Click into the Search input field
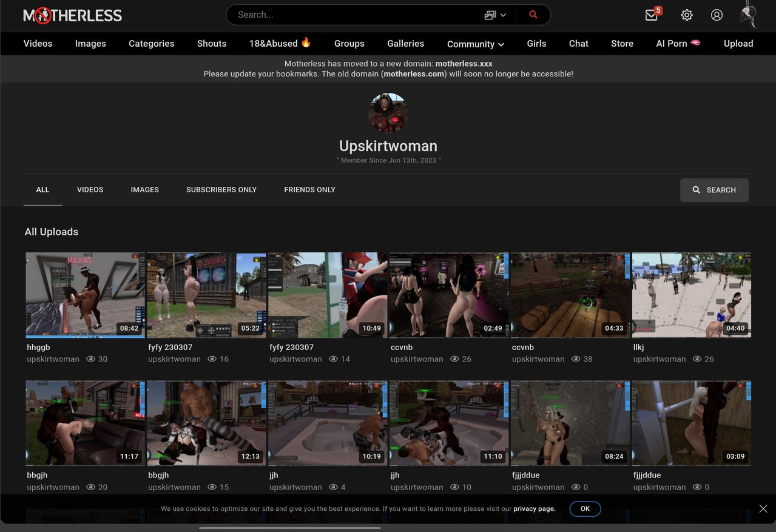776x532 pixels. click(358, 15)
